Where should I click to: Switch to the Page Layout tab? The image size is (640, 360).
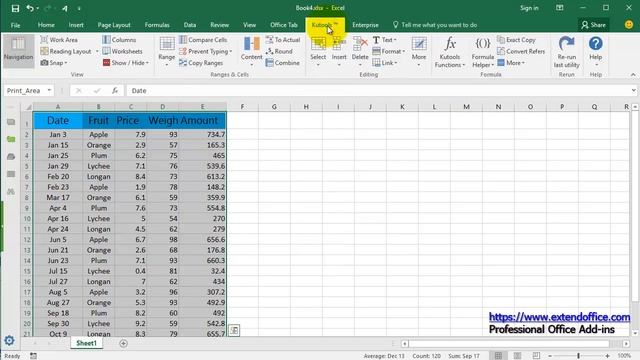[x=114, y=25]
